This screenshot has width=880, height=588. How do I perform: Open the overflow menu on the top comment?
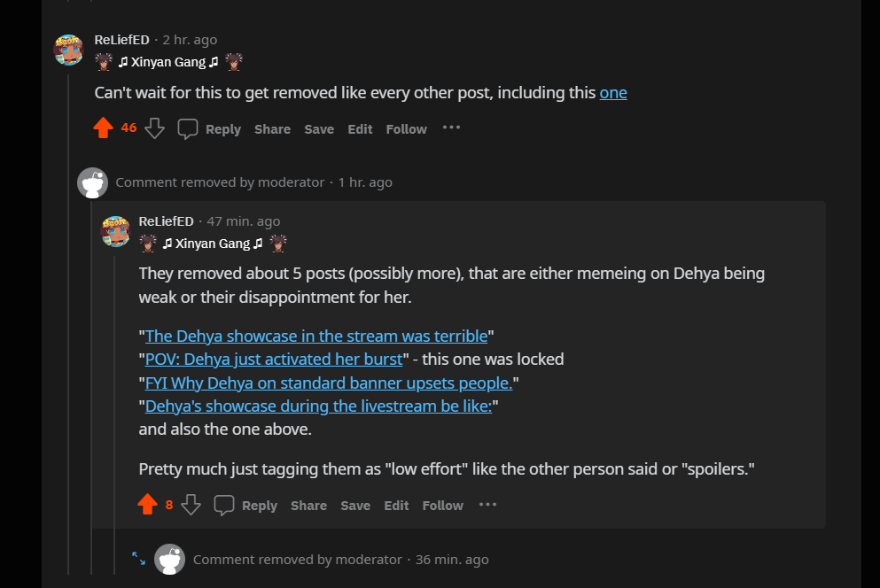451,128
